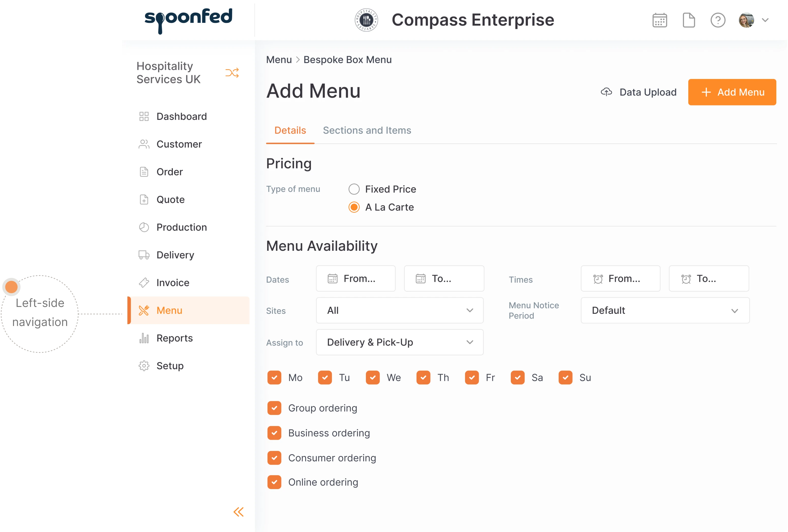Disable Online ordering
788x532 pixels.
point(274,482)
